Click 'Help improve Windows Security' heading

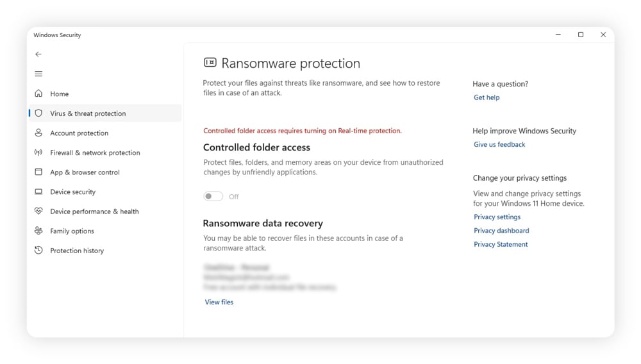(524, 131)
